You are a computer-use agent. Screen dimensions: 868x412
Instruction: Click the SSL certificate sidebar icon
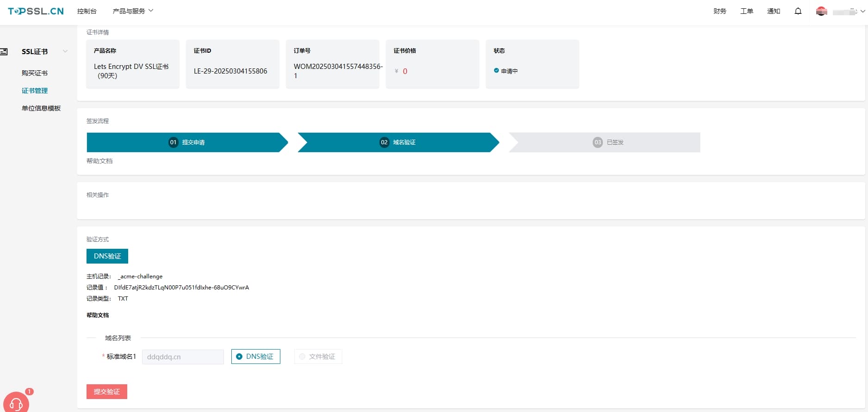pos(4,51)
